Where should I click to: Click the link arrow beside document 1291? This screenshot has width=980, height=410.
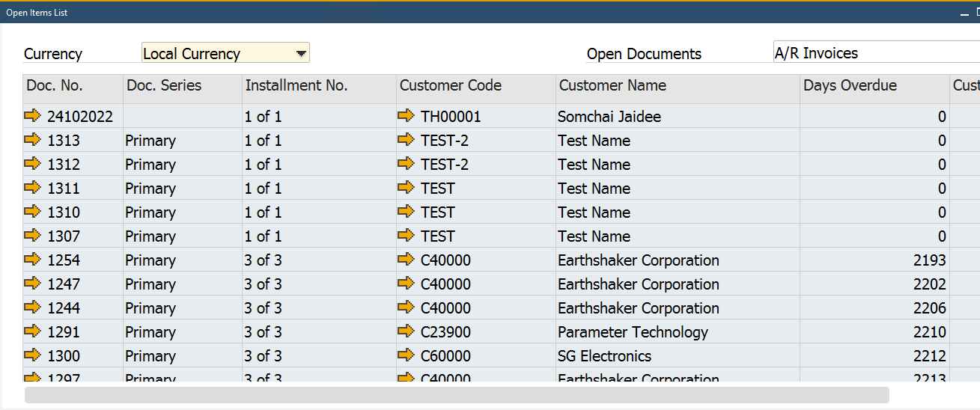[33, 331]
